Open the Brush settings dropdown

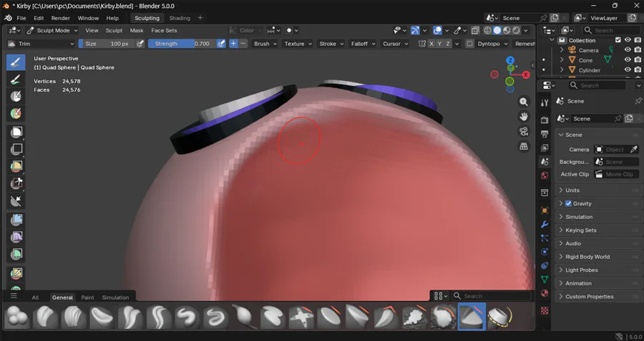click(x=265, y=44)
